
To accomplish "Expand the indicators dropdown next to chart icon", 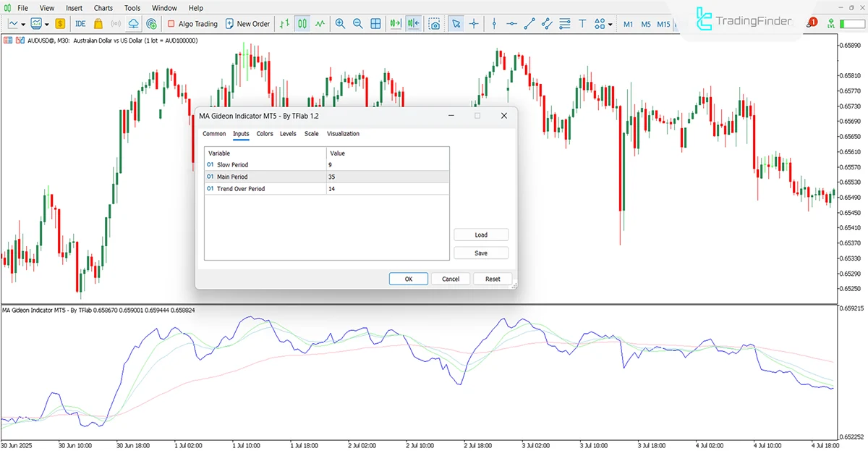I will click(46, 23).
